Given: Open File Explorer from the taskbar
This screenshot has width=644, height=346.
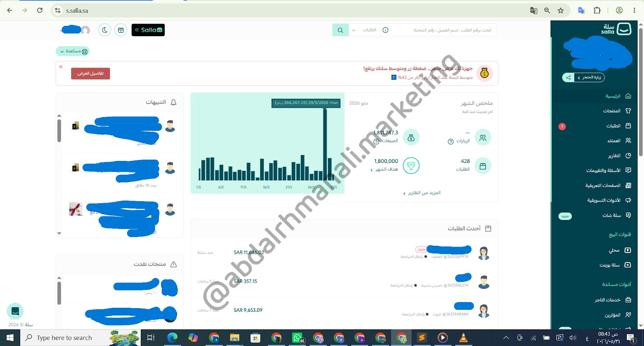Looking at the screenshot, I should pyautogui.click(x=235, y=338).
